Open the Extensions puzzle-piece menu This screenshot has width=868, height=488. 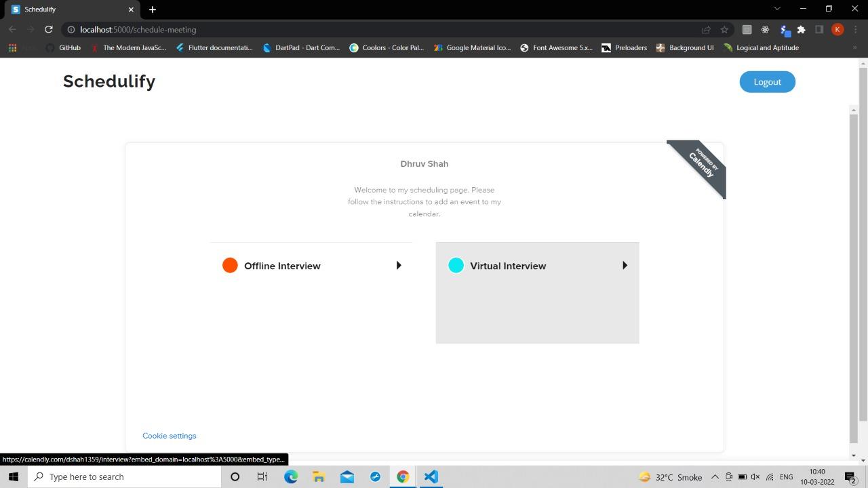pos(801,29)
